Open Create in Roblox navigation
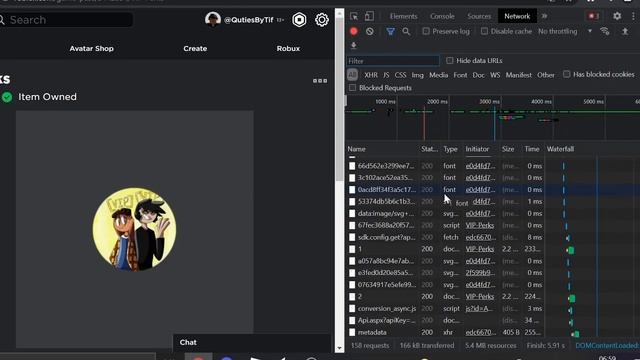 [195, 49]
